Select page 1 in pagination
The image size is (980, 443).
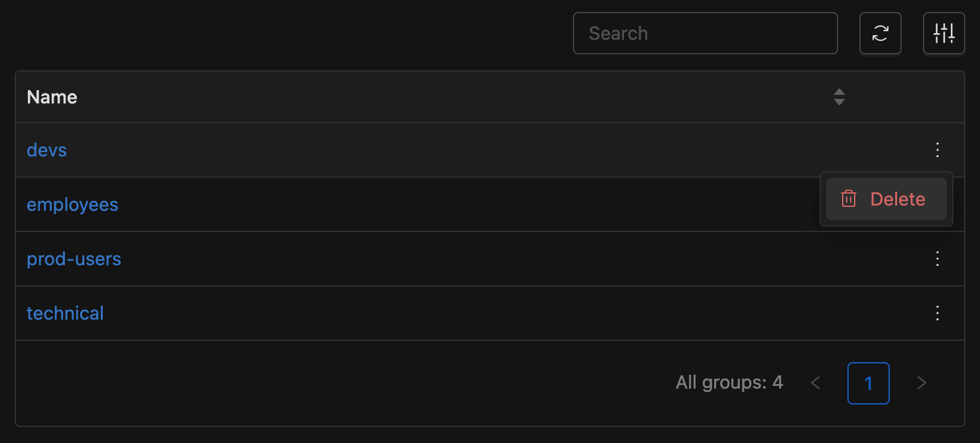(x=868, y=383)
